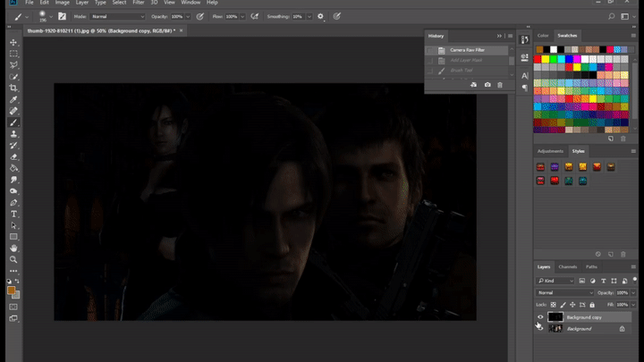Select the Quick Selection tool
This screenshot has height=362, width=644.
[13, 77]
